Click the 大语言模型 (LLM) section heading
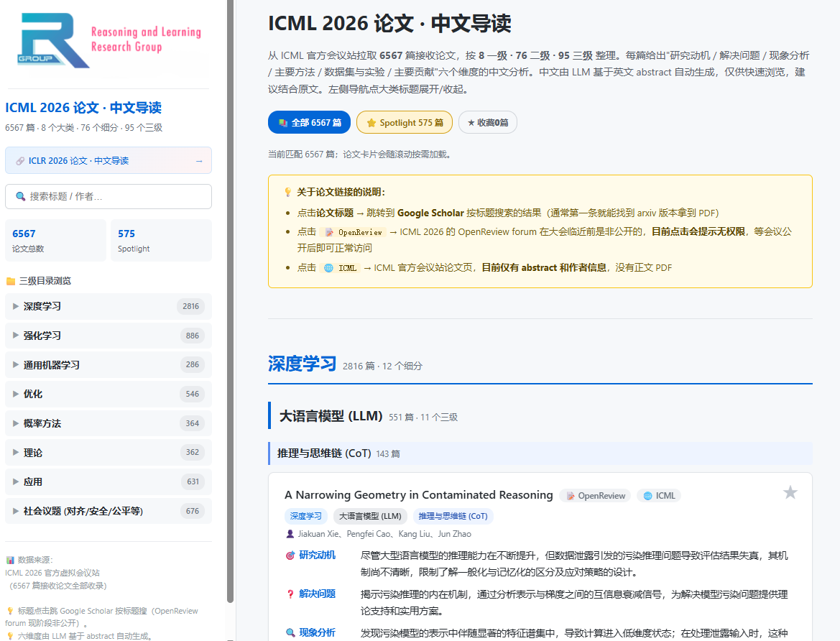840x641 pixels. point(331,416)
